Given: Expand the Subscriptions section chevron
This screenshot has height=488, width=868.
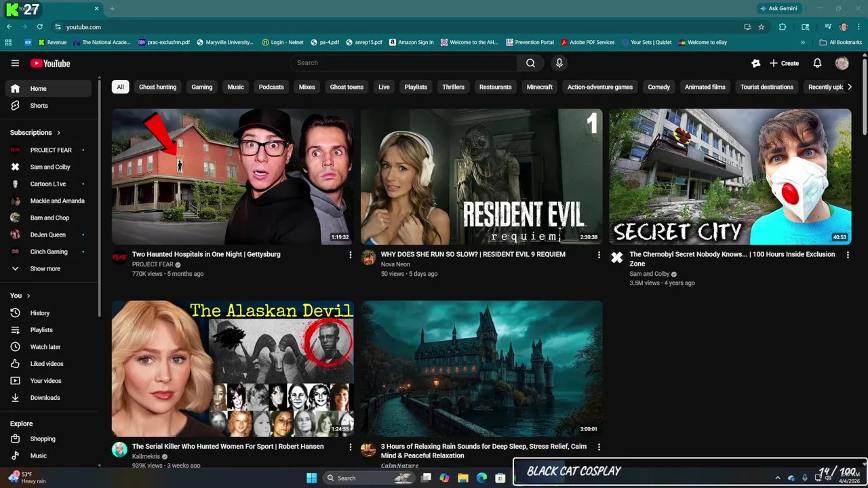Looking at the screenshot, I should pyautogui.click(x=58, y=133).
